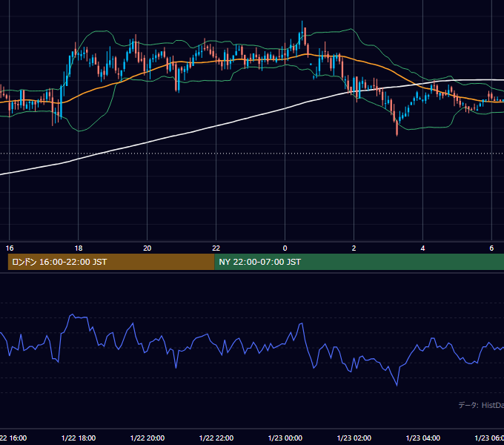Click the '0' hour label on the price chart axis
Viewport: 504px width, 445px height.
pos(285,248)
